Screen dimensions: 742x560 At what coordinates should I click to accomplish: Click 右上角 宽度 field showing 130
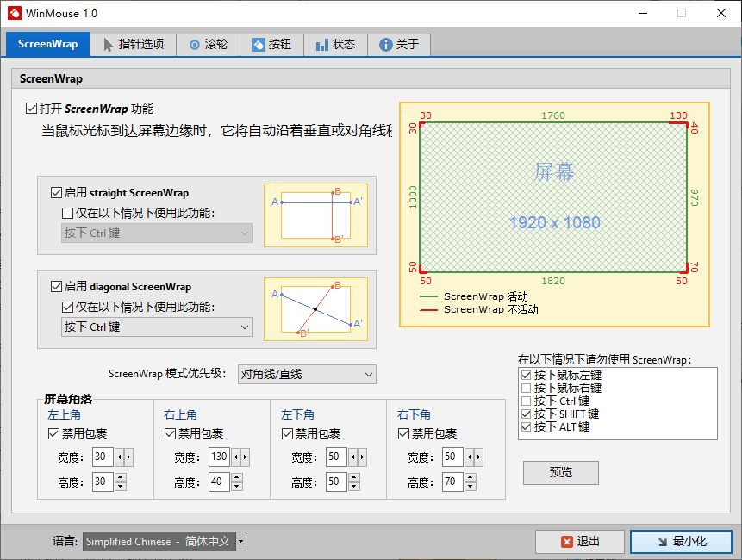(219, 457)
